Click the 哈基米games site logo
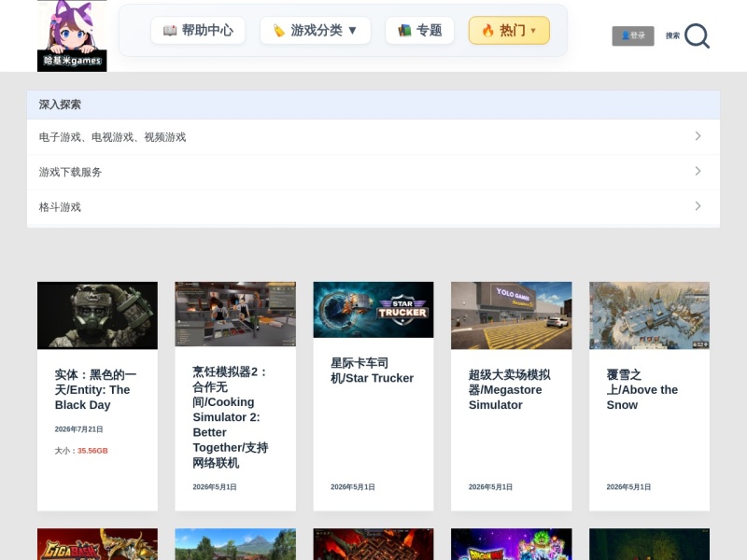747x560 pixels. pyautogui.click(x=72, y=35)
